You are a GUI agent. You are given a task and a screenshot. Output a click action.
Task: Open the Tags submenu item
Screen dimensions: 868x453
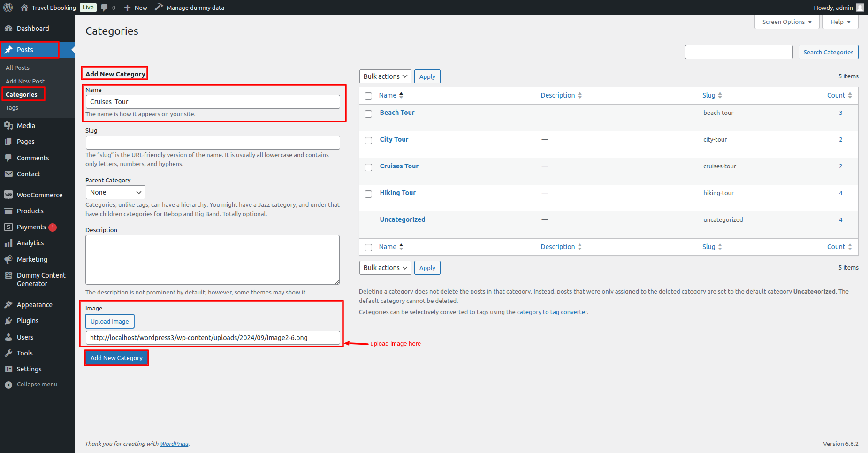pos(12,108)
